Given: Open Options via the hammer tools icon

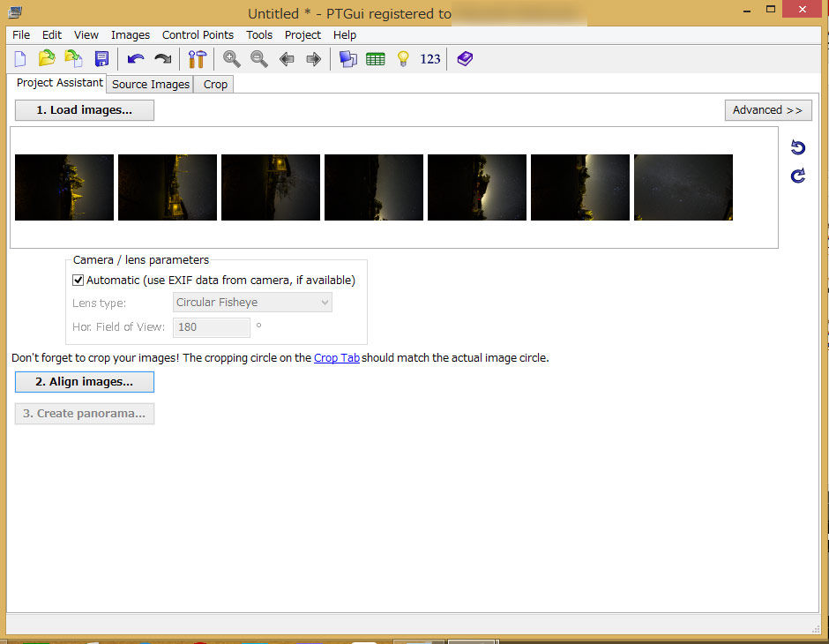Looking at the screenshot, I should pos(198,59).
